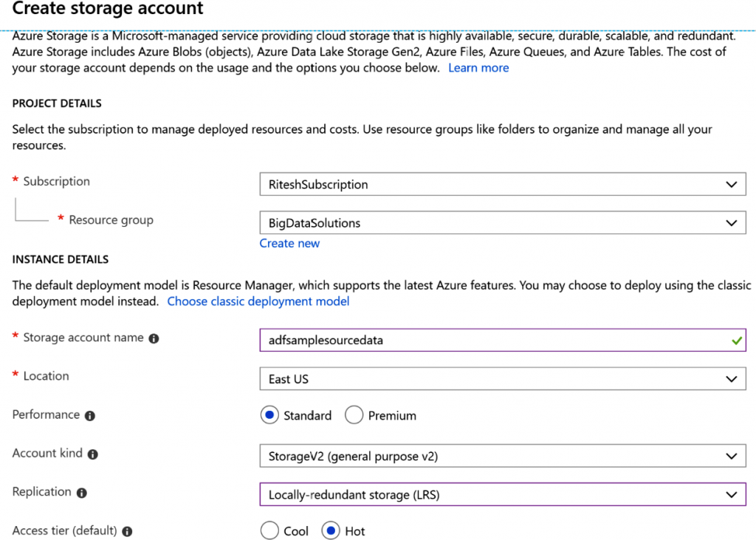Select the Premium performance option

[x=354, y=416]
